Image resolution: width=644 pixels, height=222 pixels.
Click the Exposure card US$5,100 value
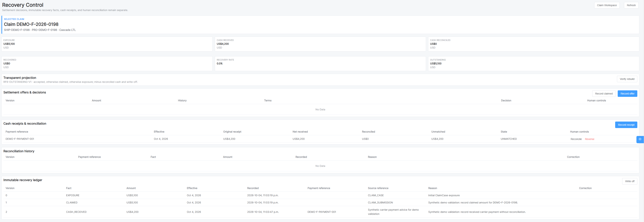[9, 44]
